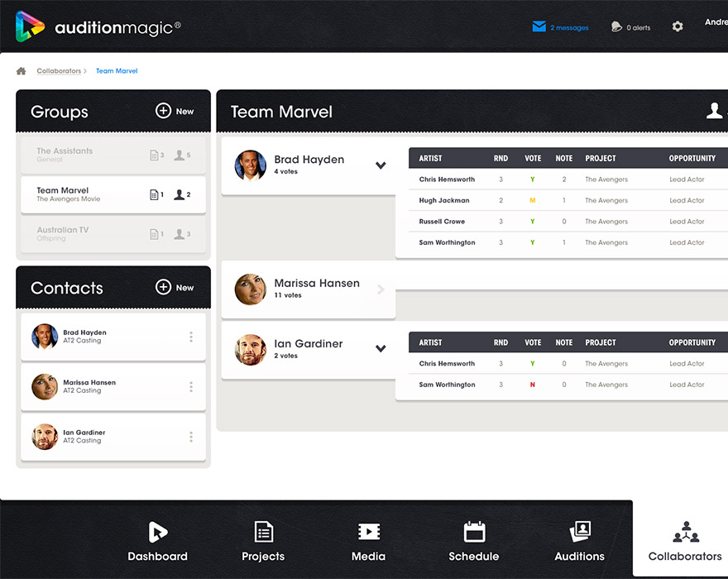Collapse Ian Gardiner's votes list
Viewport: 728px width, 579px height.
click(381, 349)
